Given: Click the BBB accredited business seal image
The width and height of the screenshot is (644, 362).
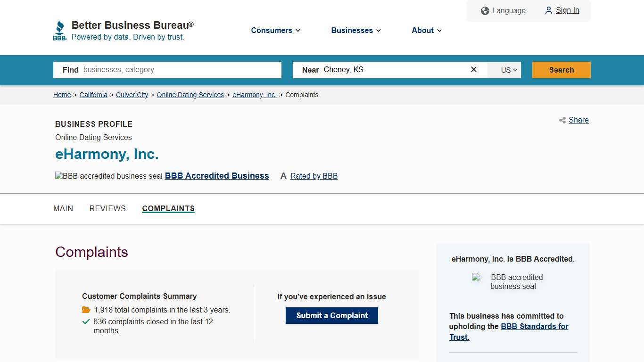Looking at the screenshot, I should pos(476,278).
